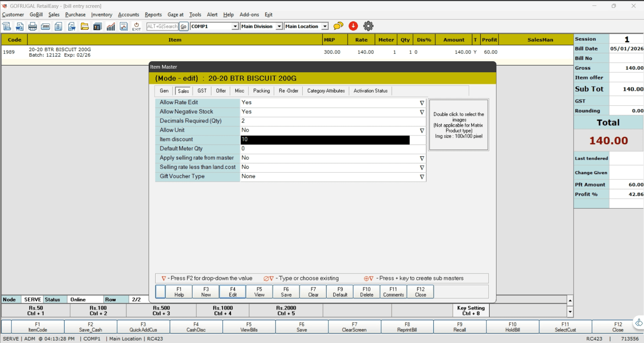Click the Rs.500 Ctrl + 3 button

pyautogui.click(x=161, y=311)
